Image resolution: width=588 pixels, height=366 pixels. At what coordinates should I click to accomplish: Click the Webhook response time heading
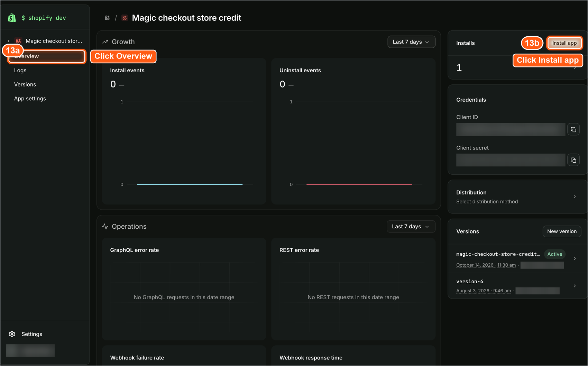311,358
